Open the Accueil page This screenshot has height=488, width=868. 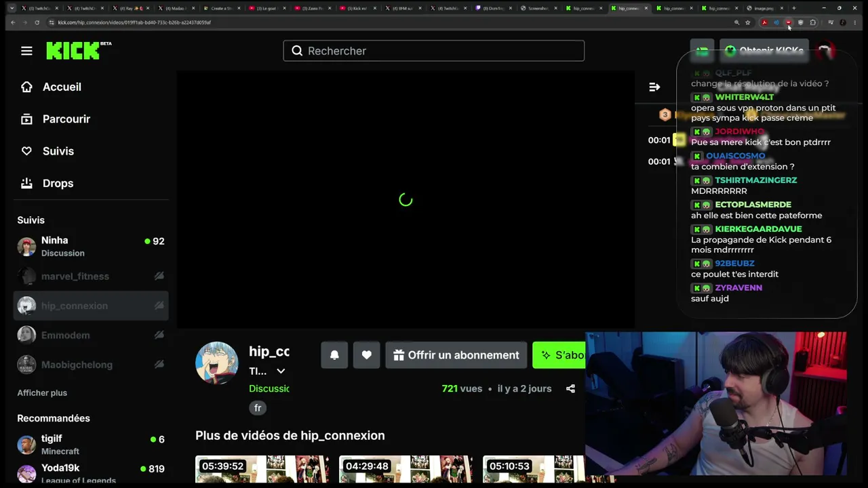click(x=62, y=87)
